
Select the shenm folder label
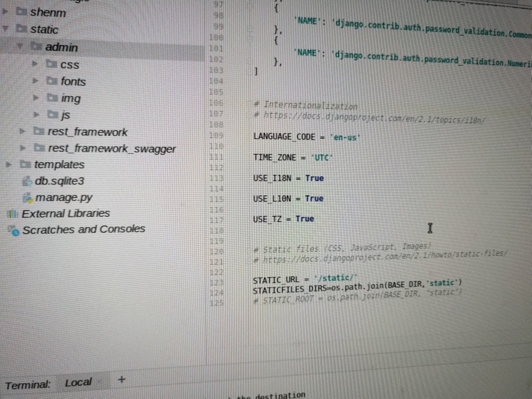tap(48, 13)
